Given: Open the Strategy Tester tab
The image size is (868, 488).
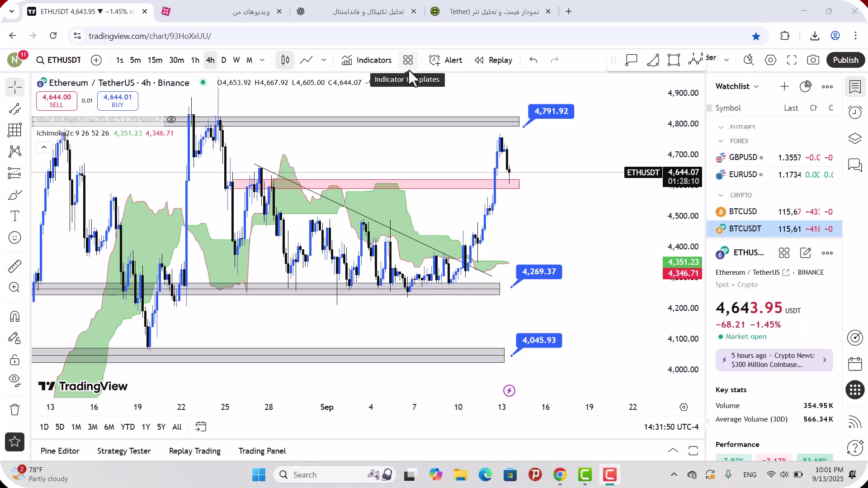Looking at the screenshot, I should (124, 451).
